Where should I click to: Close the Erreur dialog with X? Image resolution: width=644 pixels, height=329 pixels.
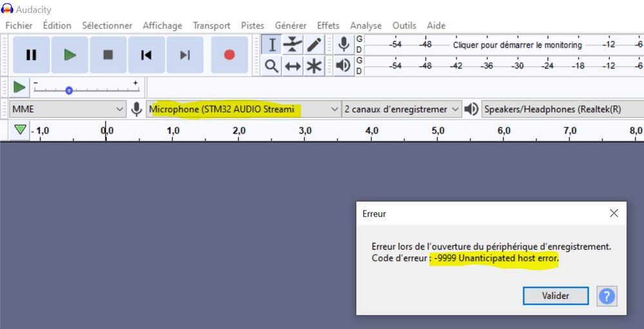coord(614,213)
